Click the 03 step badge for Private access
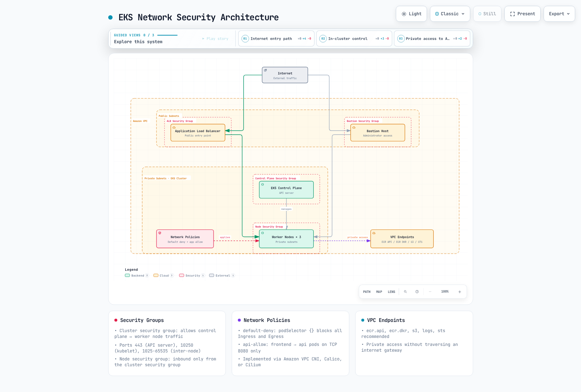 click(401, 38)
